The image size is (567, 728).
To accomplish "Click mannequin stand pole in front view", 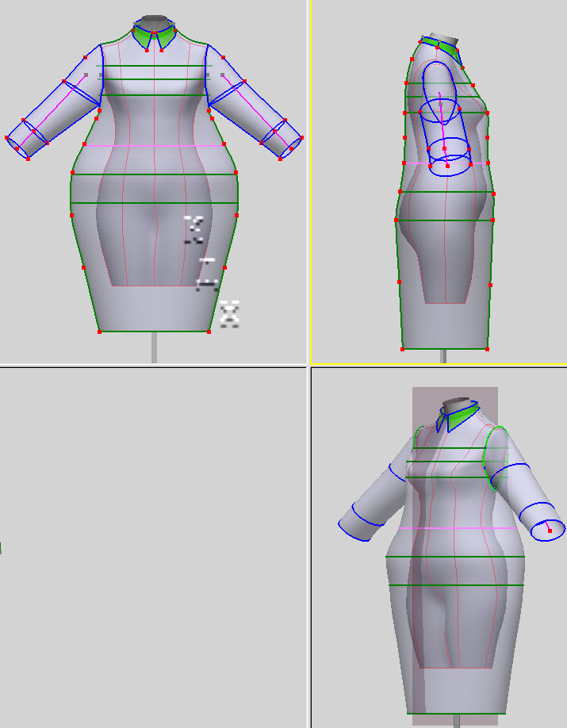I will pyautogui.click(x=154, y=347).
